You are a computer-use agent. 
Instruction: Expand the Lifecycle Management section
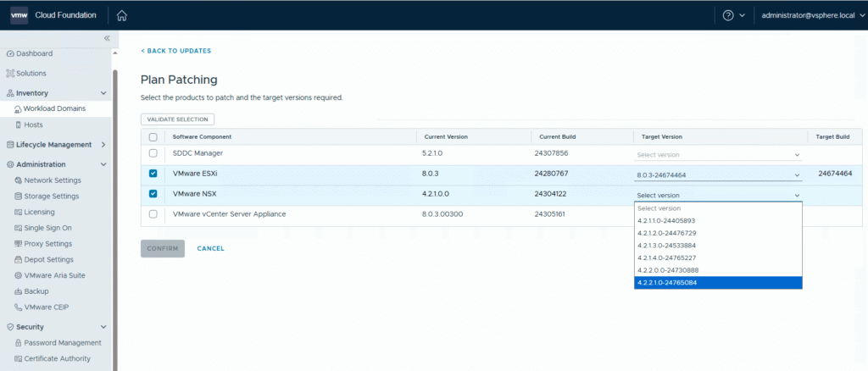click(x=55, y=145)
